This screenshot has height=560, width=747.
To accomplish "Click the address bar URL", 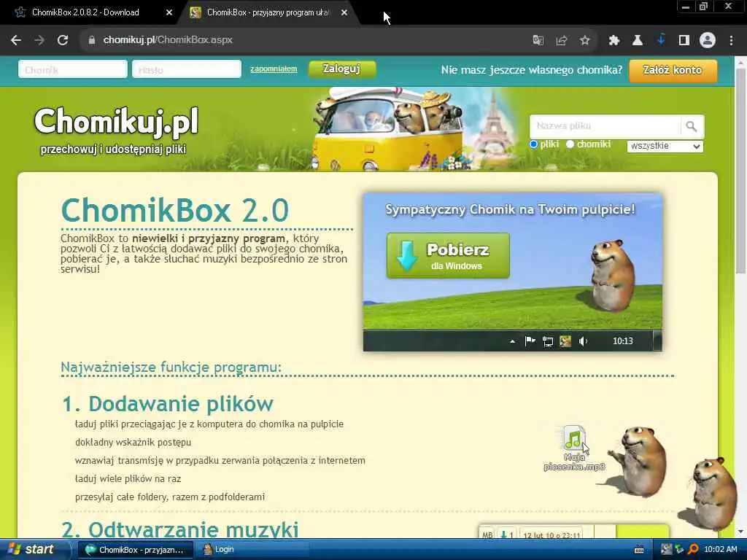I will (168, 40).
